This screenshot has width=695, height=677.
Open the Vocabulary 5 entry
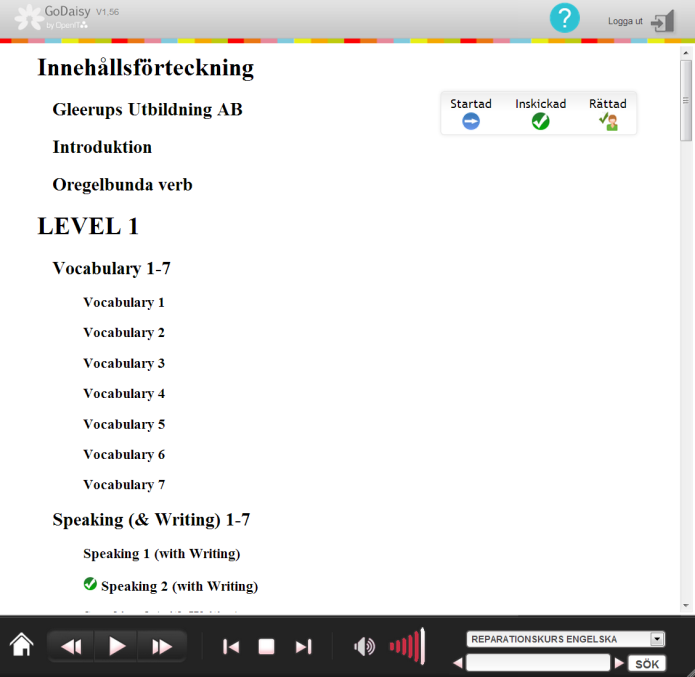[x=124, y=424]
